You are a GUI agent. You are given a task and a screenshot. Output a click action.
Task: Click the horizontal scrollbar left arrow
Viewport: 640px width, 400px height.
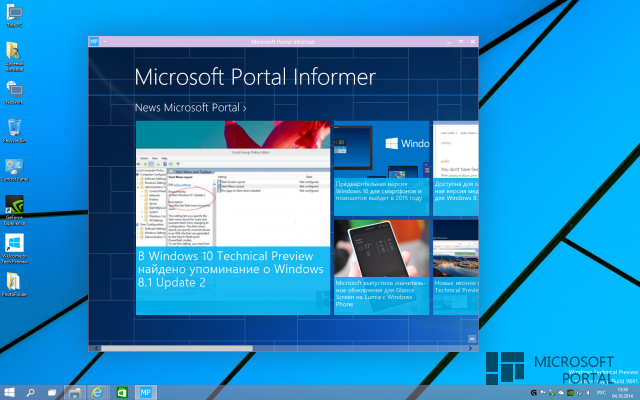pos(96,348)
